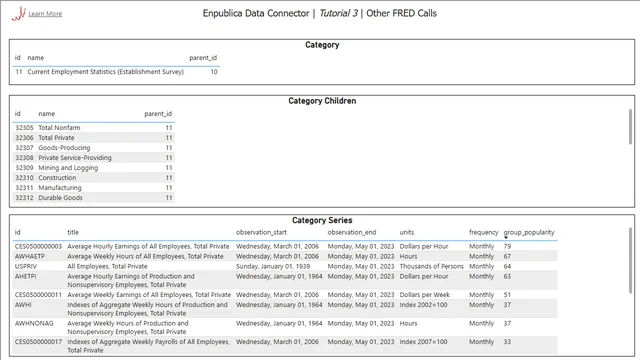The image size is (640, 360).
Task: Sort by observation_start column header
Action: (261, 232)
